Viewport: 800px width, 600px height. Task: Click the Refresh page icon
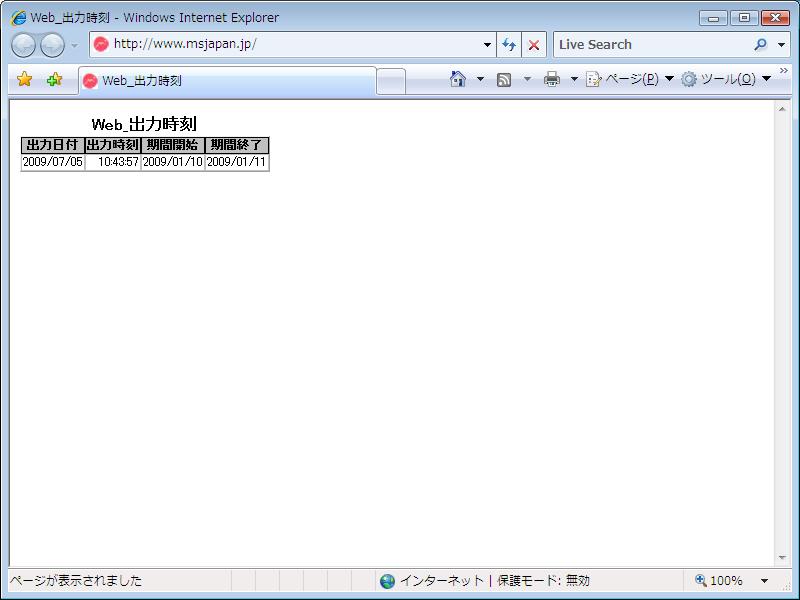click(x=509, y=45)
